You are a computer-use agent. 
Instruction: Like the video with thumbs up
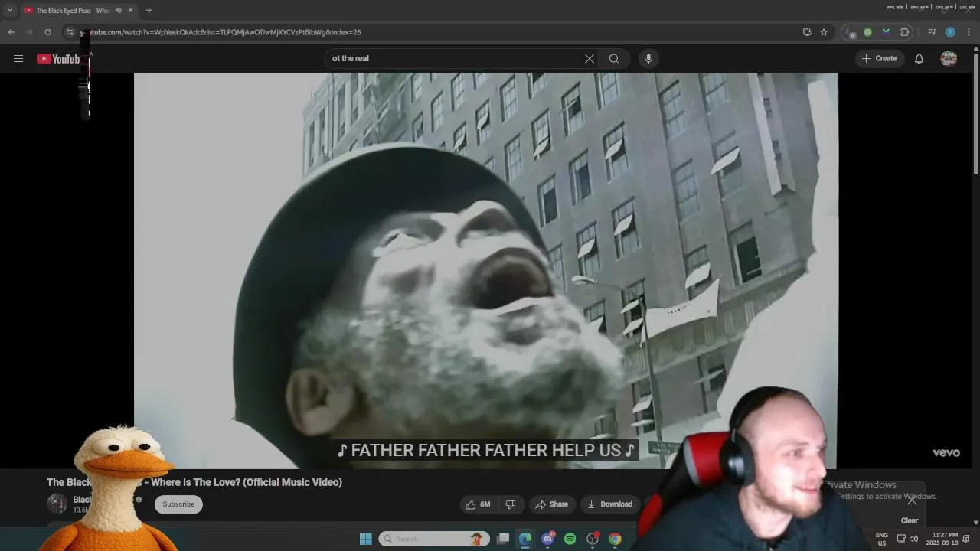(x=478, y=504)
